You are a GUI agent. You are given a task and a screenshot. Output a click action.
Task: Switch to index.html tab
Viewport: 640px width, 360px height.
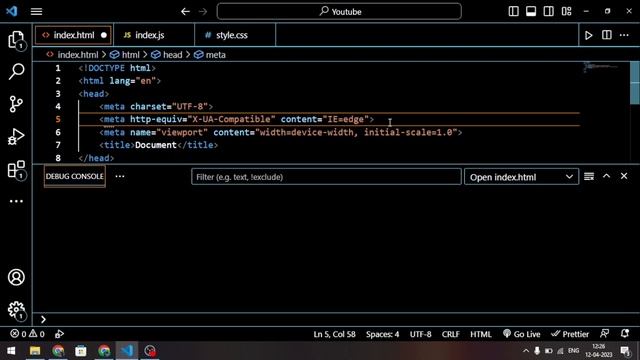(x=73, y=35)
